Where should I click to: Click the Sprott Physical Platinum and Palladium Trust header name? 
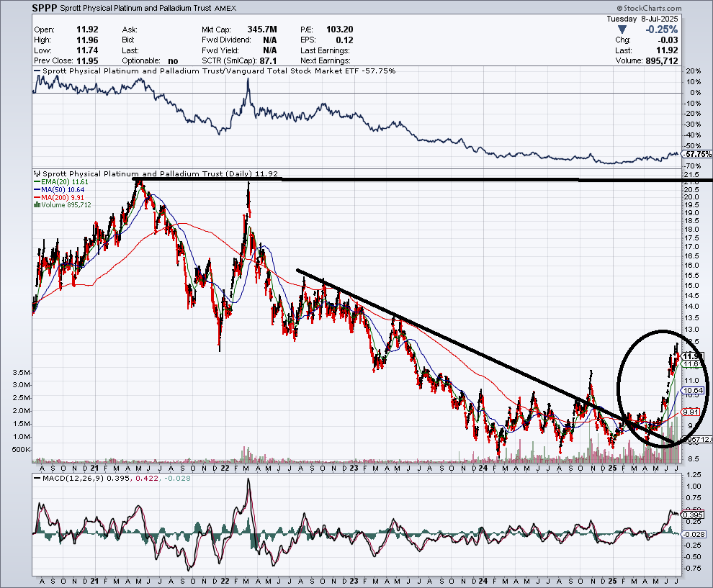tap(135, 8)
